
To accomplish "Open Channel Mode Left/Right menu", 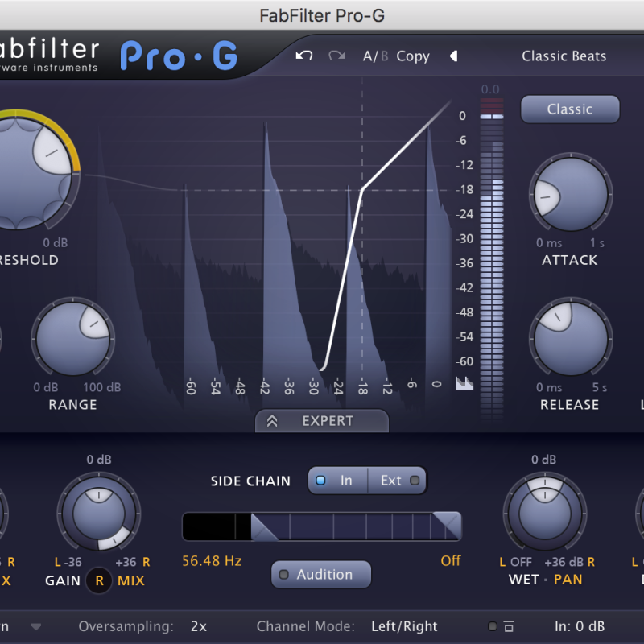I will pyautogui.click(x=404, y=626).
